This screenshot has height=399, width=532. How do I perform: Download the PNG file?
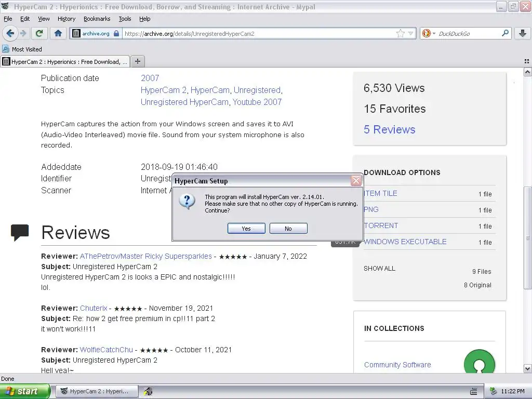click(x=371, y=209)
